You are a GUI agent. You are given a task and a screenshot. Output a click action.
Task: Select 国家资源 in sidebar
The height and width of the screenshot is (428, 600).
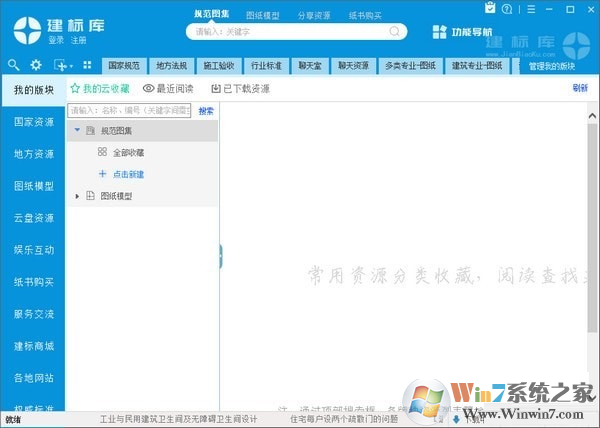pyautogui.click(x=34, y=122)
